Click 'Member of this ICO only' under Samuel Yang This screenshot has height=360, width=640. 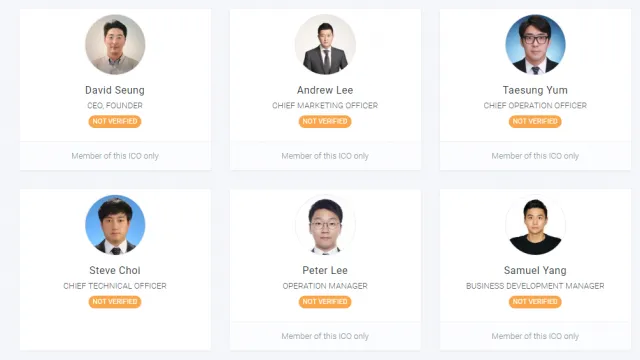[x=535, y=336]
